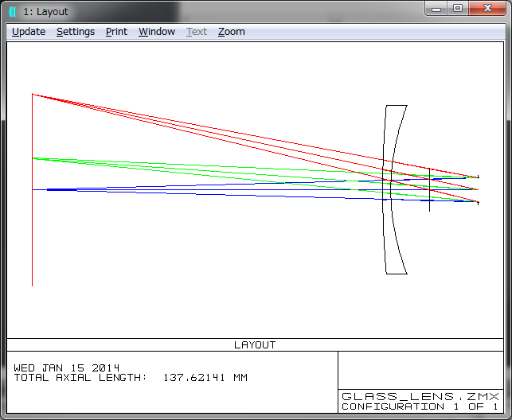Click 'TOTAL AXIAL LENGTH: 137.62141 MM' text
The image size is (512, 420).
[x=131, y=378]
